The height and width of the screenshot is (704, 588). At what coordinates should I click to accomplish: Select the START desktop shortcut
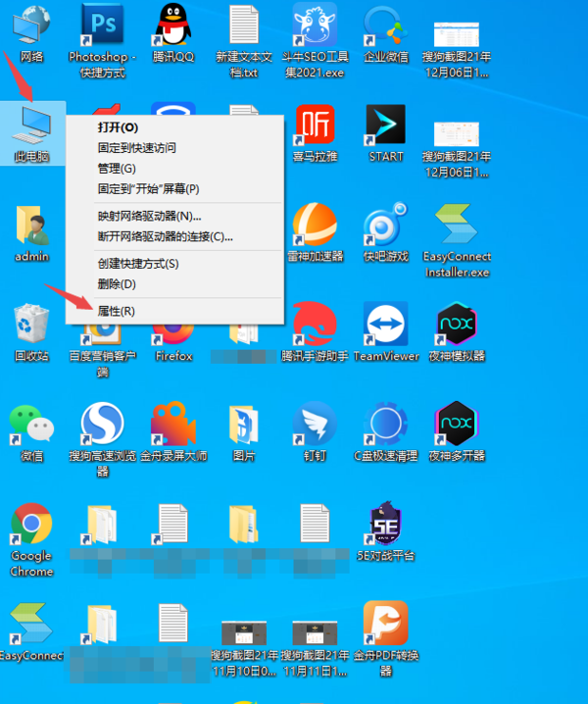coord(385,125)
